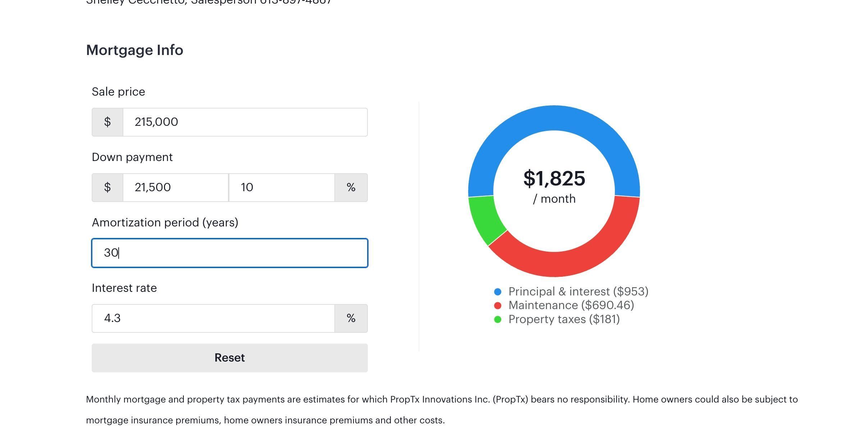Edit the Interest rate field

(x=213, y=318)
